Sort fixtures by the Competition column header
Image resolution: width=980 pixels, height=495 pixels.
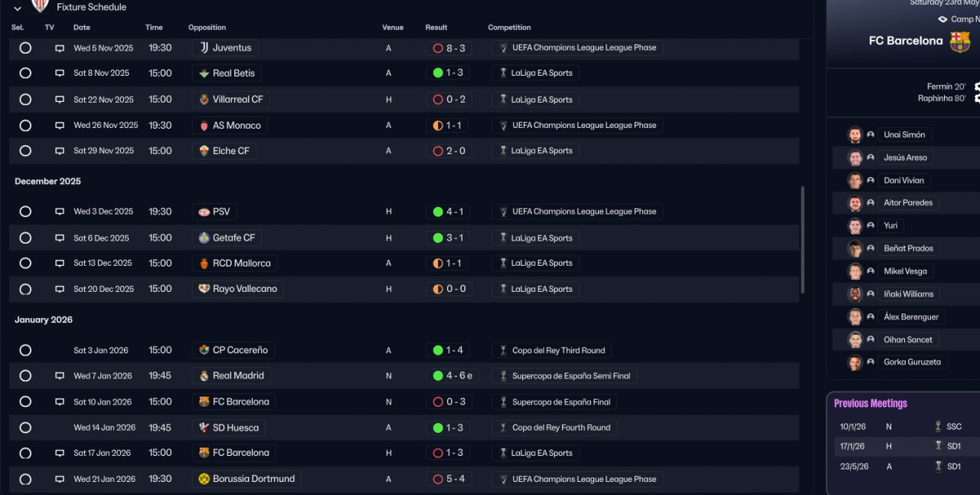click(x=509, y=28)
